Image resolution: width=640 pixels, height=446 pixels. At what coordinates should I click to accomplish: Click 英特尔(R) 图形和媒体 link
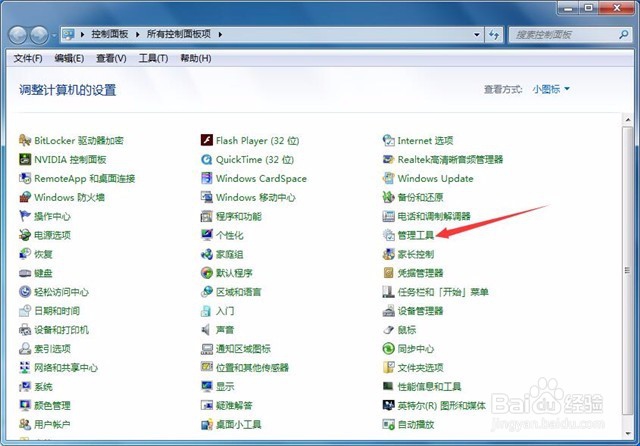coord(442,406)
